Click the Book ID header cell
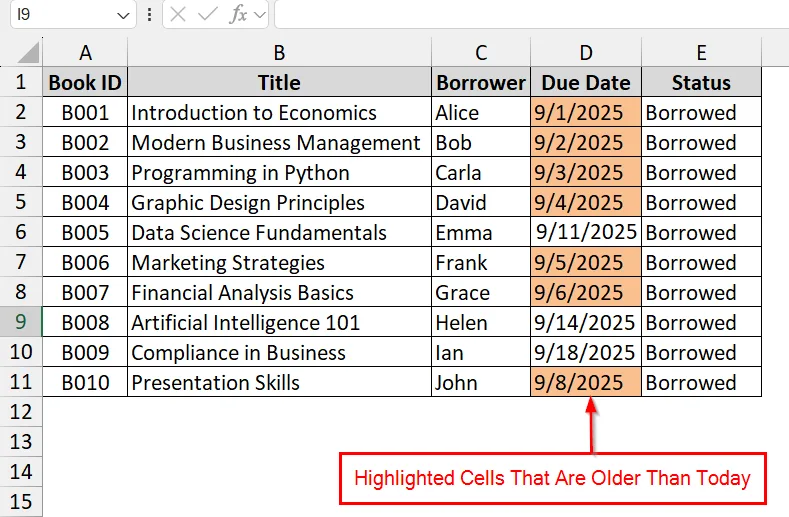 [85, 82]
